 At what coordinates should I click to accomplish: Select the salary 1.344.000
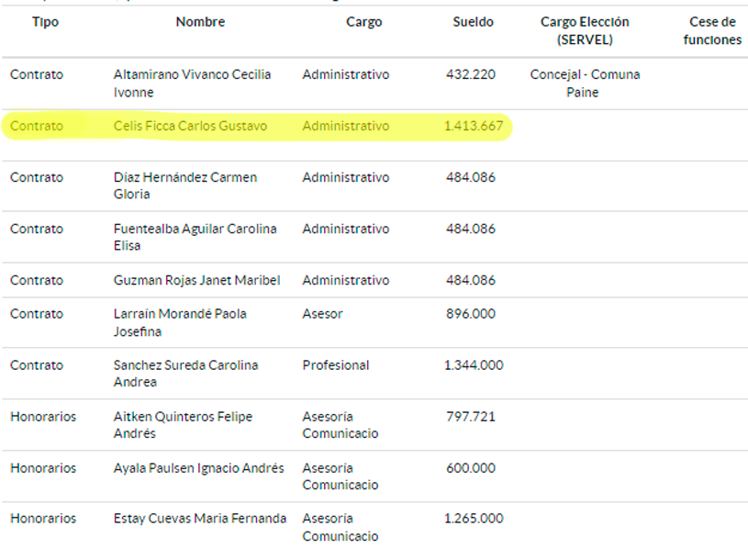474,365
